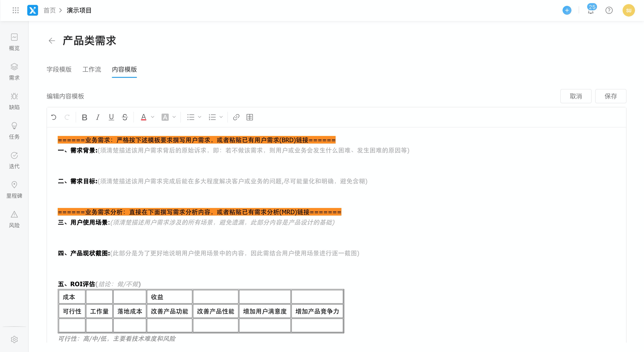Toggle underline formatting
Viewport: 644px width, 352px height.
click(x=111, y=117)
